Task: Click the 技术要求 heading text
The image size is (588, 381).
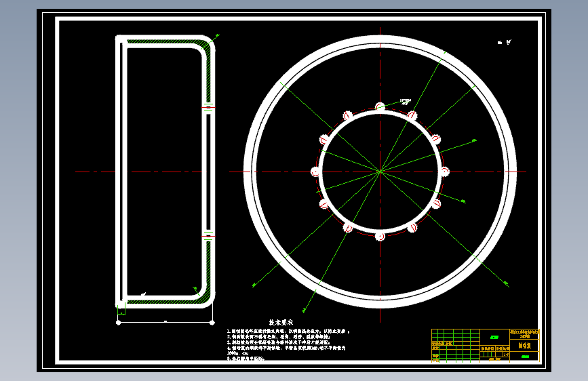Action: click(281, 322)
